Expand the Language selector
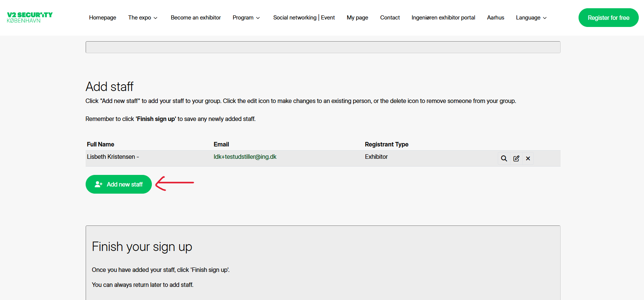 point(531,18)
